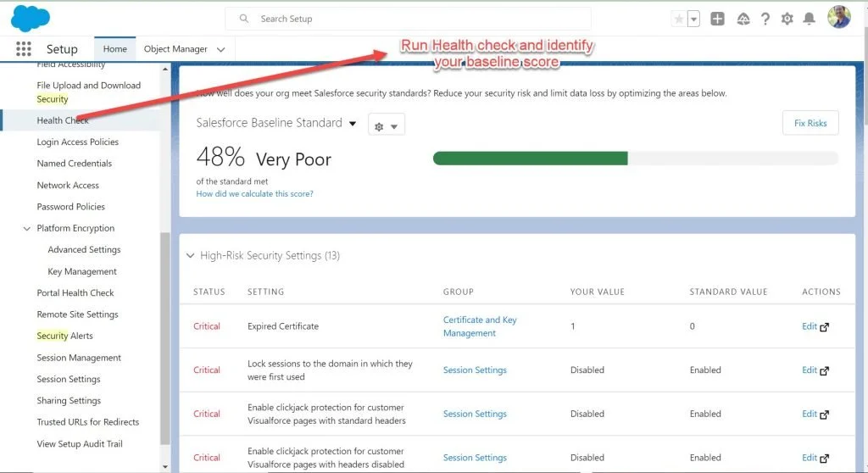
Task: Click the GROUP column header
Action: pyautogui.click(x=459, y=292)
